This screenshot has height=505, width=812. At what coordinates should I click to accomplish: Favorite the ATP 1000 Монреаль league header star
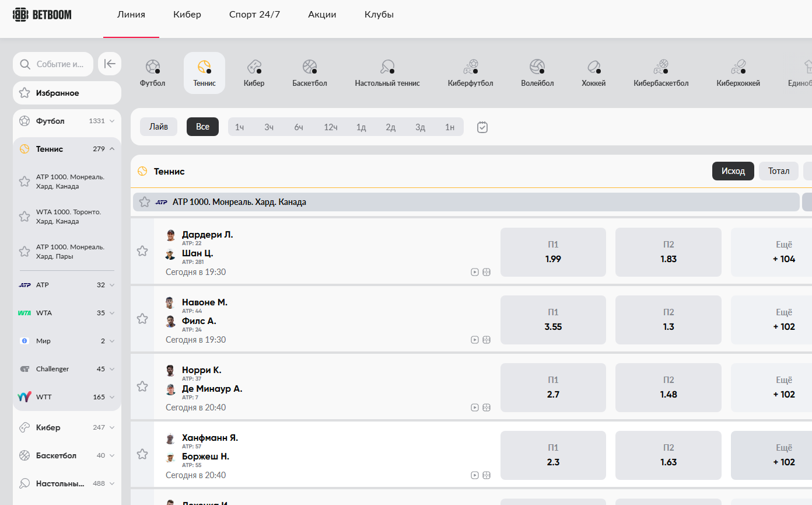coord(145,202)
